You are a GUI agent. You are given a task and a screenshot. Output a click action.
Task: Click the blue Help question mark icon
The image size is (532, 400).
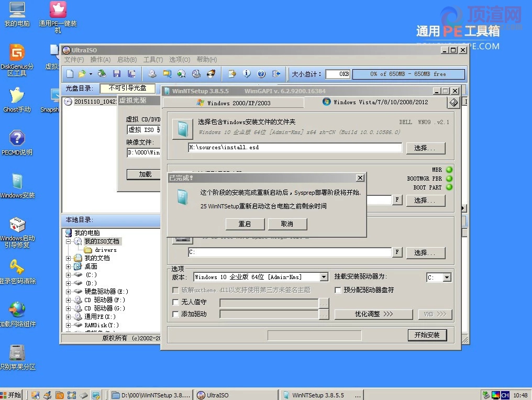tap(261, 74)
